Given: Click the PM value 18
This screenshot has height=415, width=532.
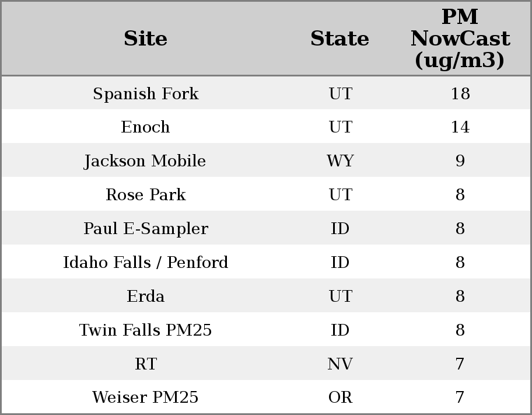Looking at the screenshot, I should click(460, 94).
